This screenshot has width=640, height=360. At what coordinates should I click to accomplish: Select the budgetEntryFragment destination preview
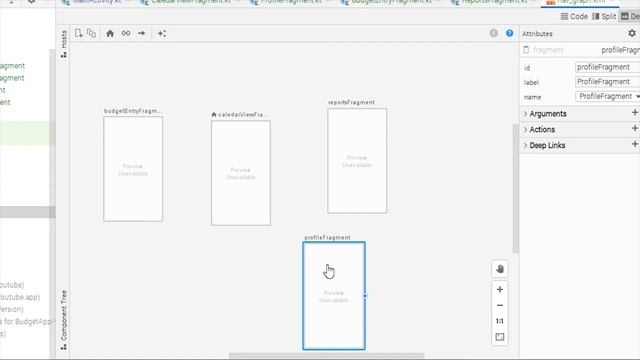(x=133, y=169)
